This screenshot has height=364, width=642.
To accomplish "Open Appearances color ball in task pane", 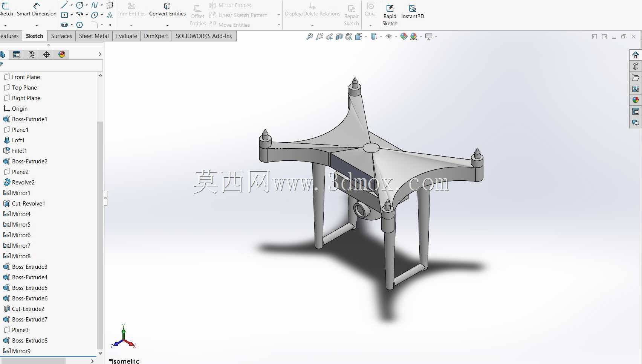I will click(x=636, y=100).
